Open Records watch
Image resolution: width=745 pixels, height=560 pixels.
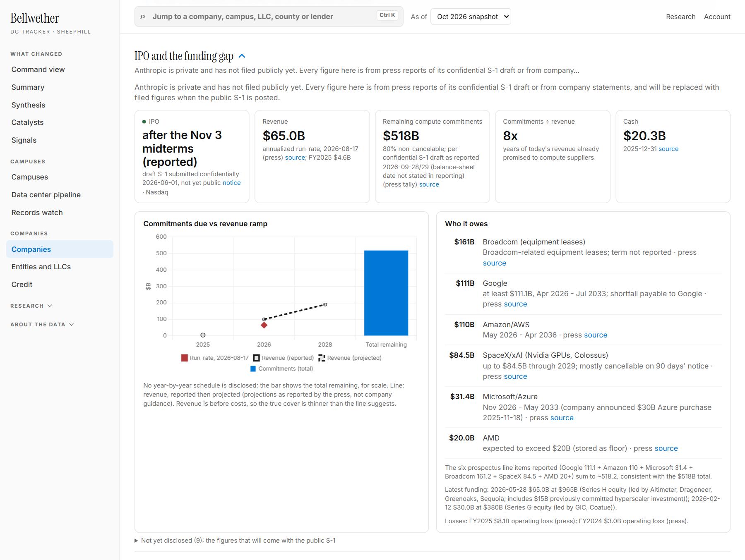(x=60, y=213)
